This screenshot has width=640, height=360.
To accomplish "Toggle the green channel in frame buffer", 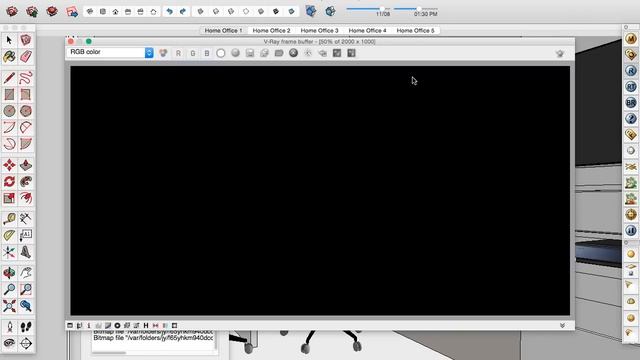I will (x=193, y=53).
